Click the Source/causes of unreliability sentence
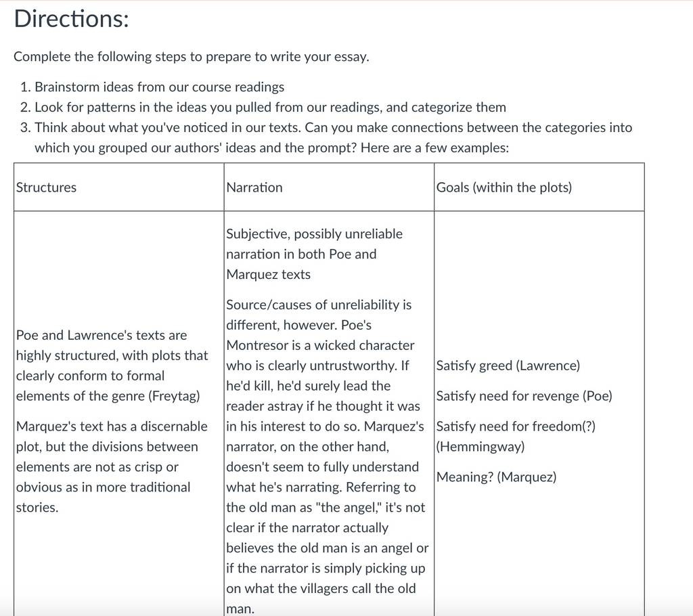 point(319,315)
